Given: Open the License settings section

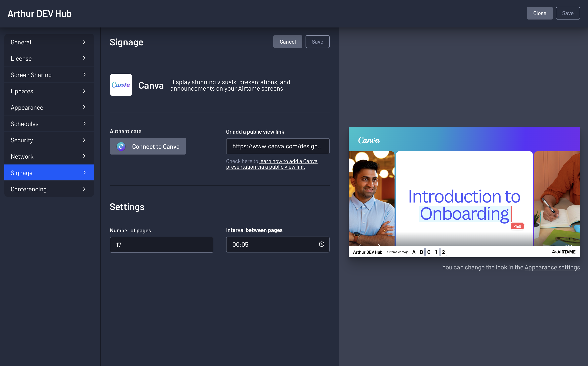Looking at the screenshot, I should [49, 58].
